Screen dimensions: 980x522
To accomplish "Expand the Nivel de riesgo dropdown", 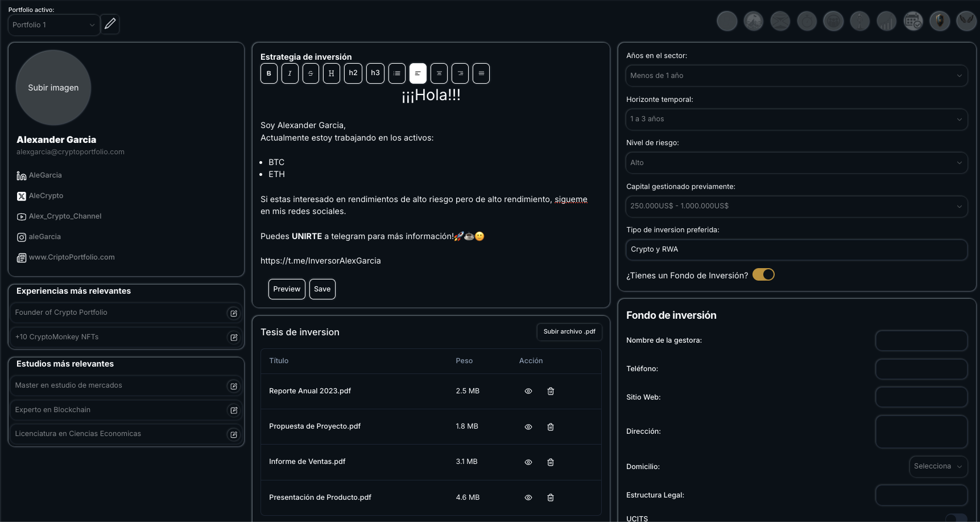I will 796,163.
